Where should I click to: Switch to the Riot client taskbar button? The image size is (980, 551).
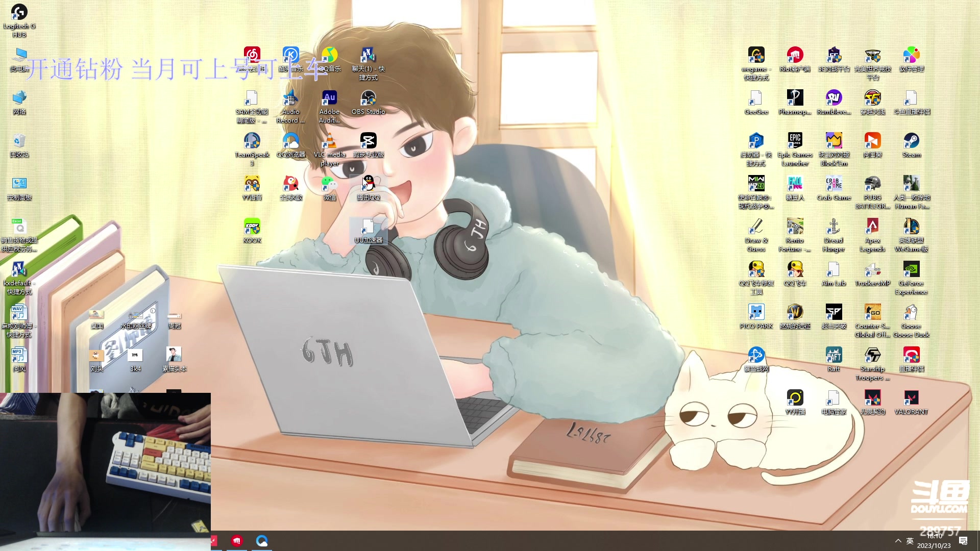coord(237,541)
